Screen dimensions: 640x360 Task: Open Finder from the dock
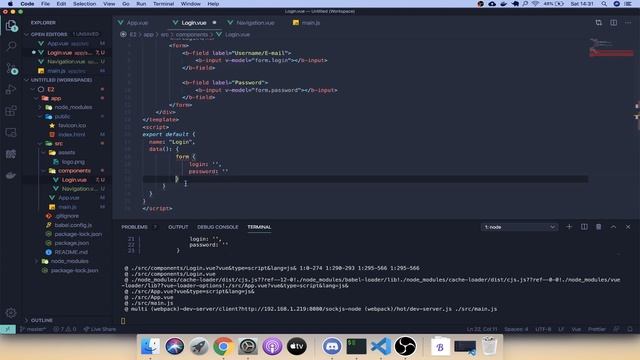pyautogui.click(x=150, y=347)
